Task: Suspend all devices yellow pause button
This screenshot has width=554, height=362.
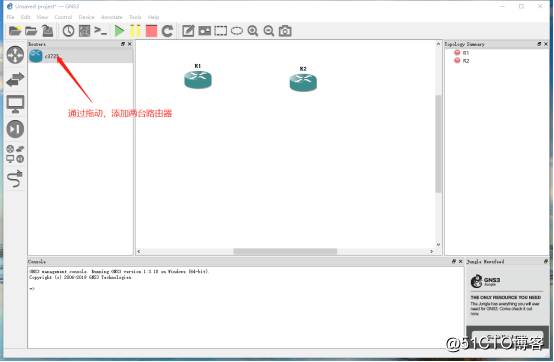Action: pos(135,31)
